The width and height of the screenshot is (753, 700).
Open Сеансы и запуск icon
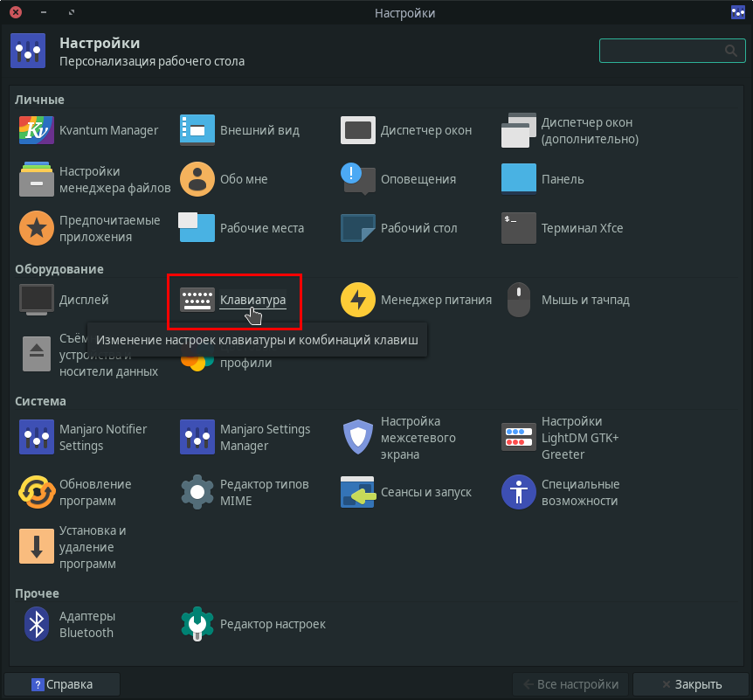point(358,492)
